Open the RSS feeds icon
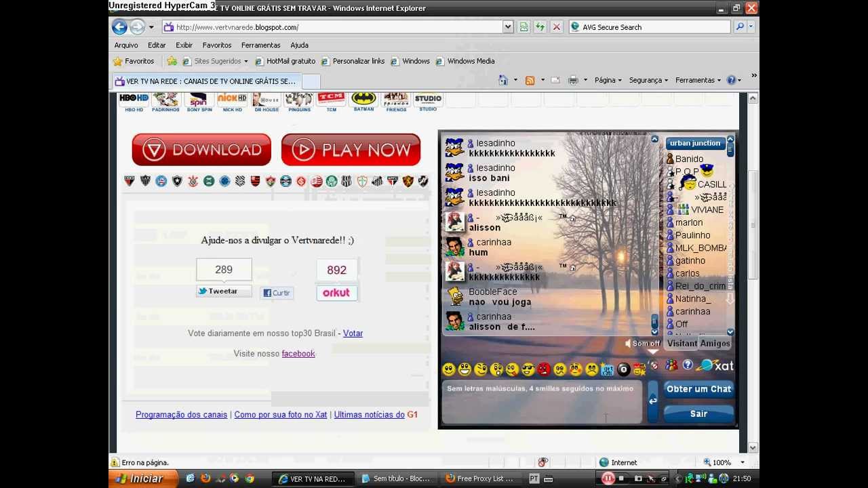Screen dimensions: 868x488 530,80
